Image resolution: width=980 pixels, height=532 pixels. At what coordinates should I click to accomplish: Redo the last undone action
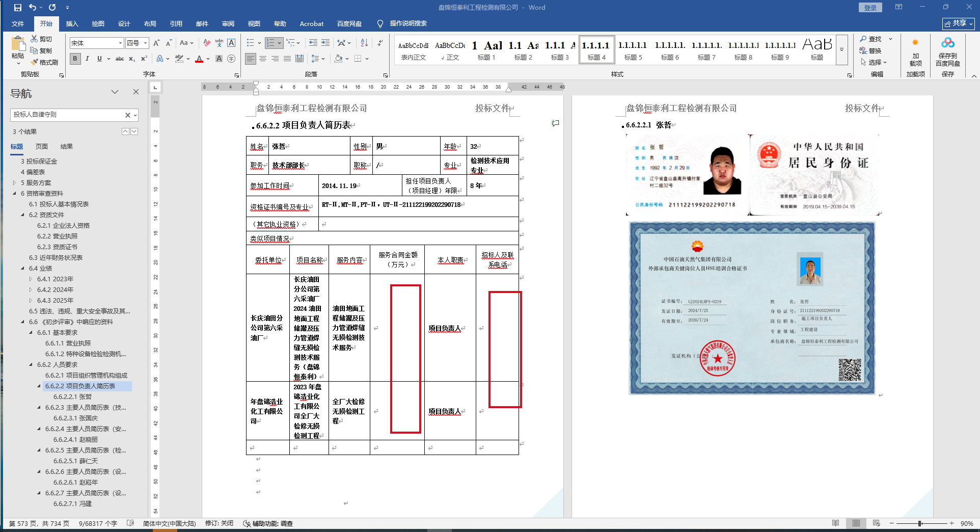click(52, 8)
